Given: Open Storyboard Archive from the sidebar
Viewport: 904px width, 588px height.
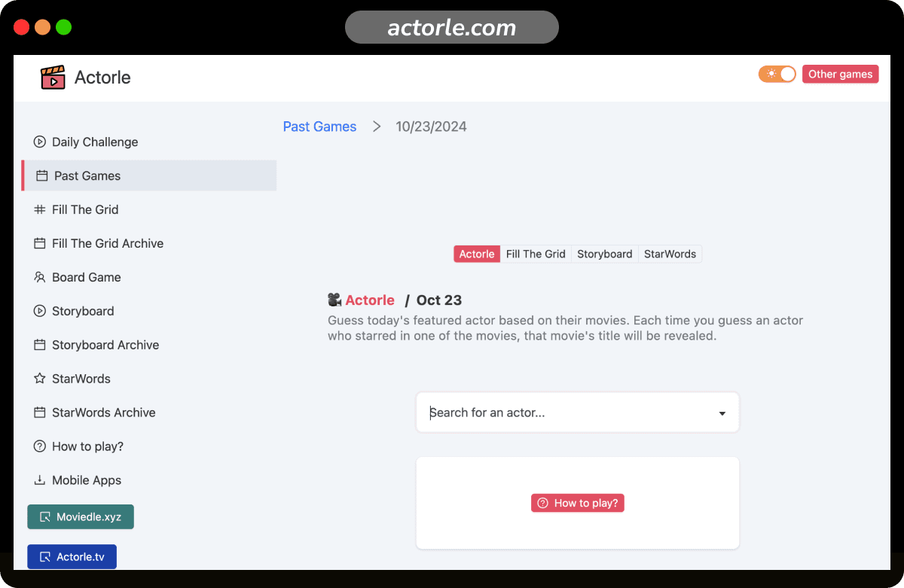Looking at the screenshot, I should click(x=105, y=345).
